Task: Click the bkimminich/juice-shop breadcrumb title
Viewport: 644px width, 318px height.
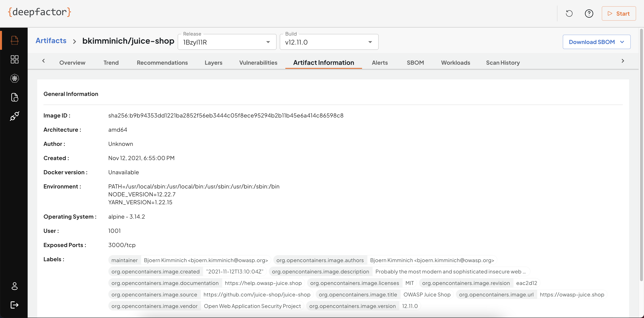Action: tap(128, 41)
